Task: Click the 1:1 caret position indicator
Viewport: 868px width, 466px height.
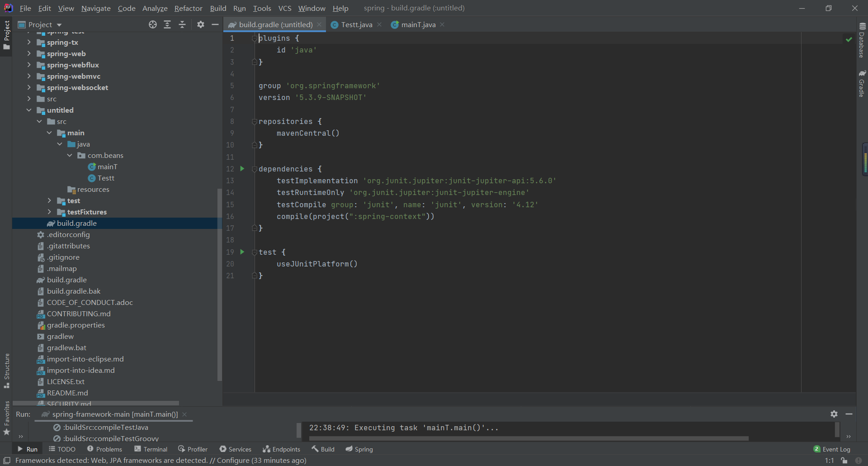Action: tap(830, 461)
